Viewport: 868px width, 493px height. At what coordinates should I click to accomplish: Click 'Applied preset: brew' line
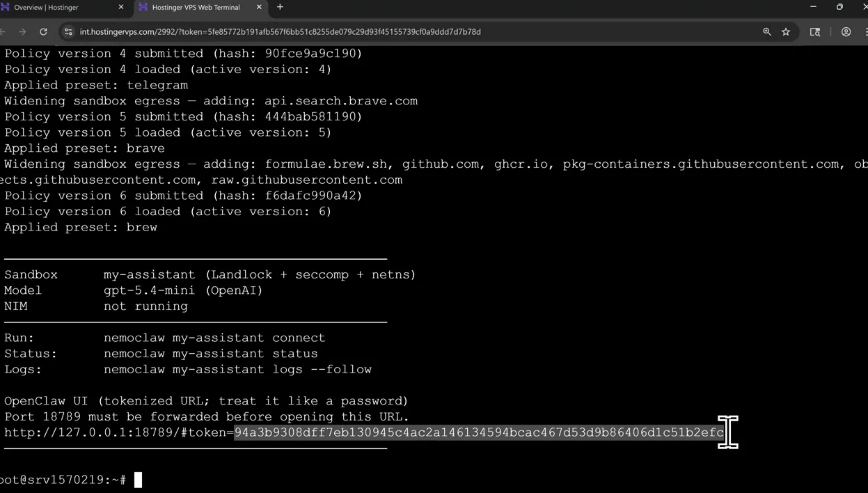[81, 227]
